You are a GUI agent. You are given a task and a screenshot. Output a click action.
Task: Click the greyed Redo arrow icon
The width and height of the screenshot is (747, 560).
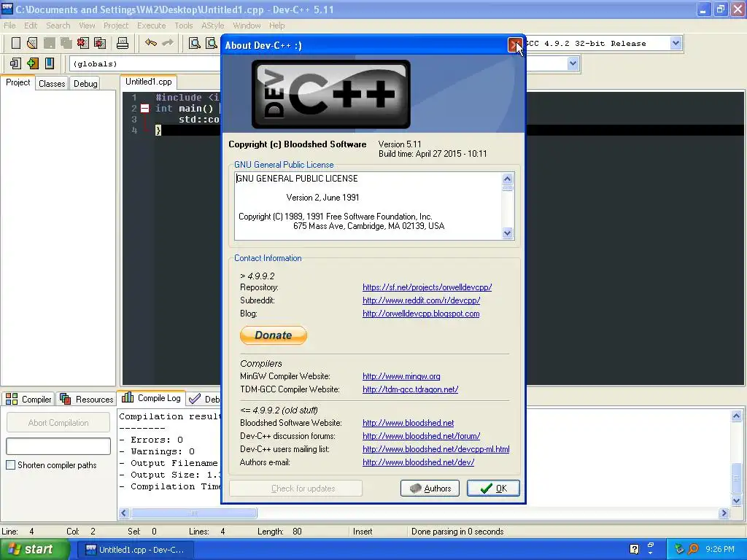tap(168, 43)
